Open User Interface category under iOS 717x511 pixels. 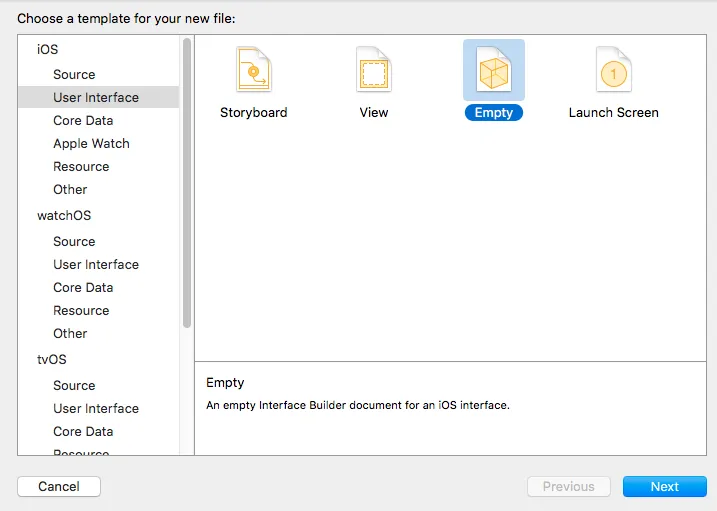point(96,97)
